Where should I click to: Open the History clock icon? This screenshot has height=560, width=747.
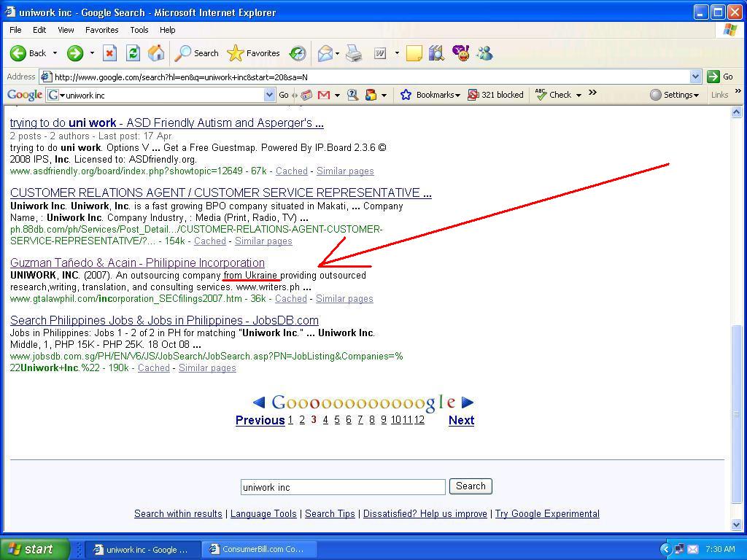tap(298, 53)
